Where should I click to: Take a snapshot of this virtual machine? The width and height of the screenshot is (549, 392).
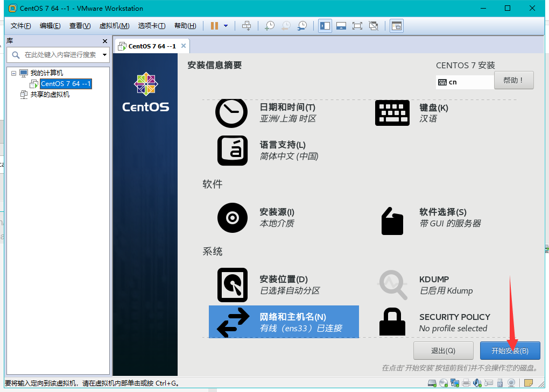270,26
